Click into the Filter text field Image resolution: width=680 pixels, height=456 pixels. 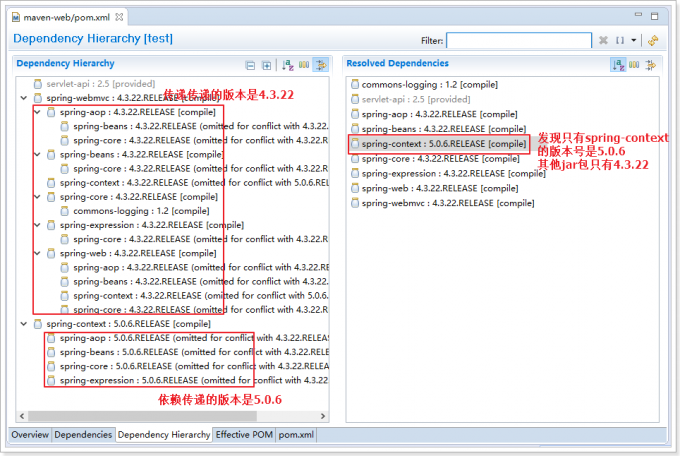pos(519,41)
